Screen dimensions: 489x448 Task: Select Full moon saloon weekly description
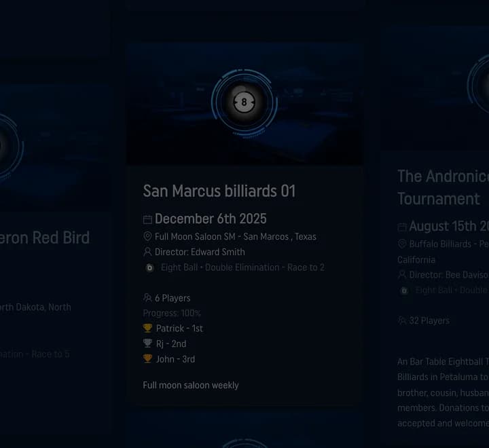[191, 386]
